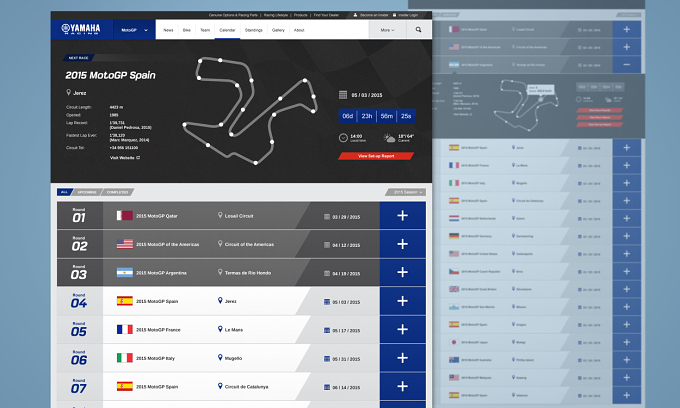Open the Team nav item

(x=205, y=30)
